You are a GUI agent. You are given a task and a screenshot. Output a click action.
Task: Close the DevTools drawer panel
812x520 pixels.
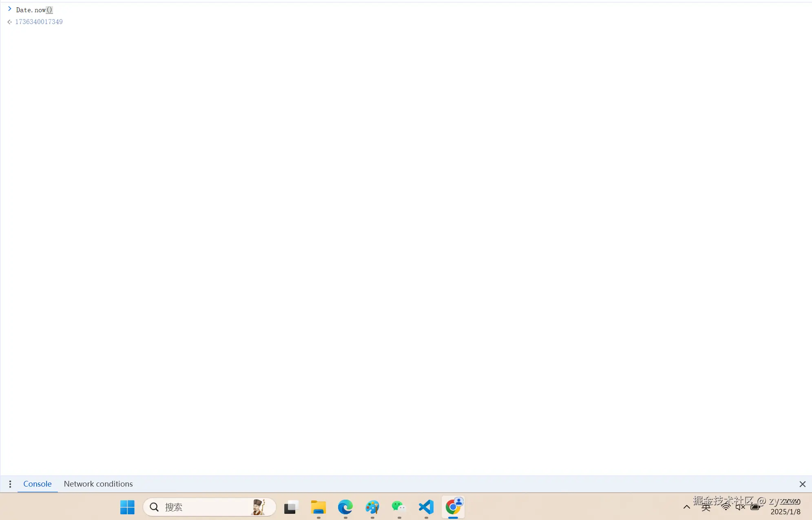pos(802,484)
